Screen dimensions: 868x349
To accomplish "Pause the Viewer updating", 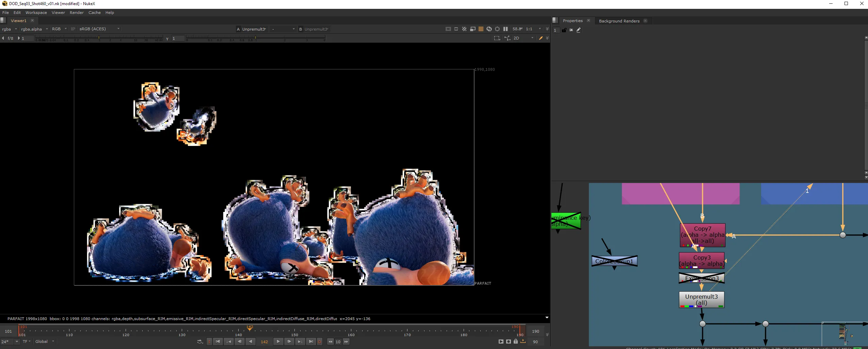I will click(x=505, y=29).
